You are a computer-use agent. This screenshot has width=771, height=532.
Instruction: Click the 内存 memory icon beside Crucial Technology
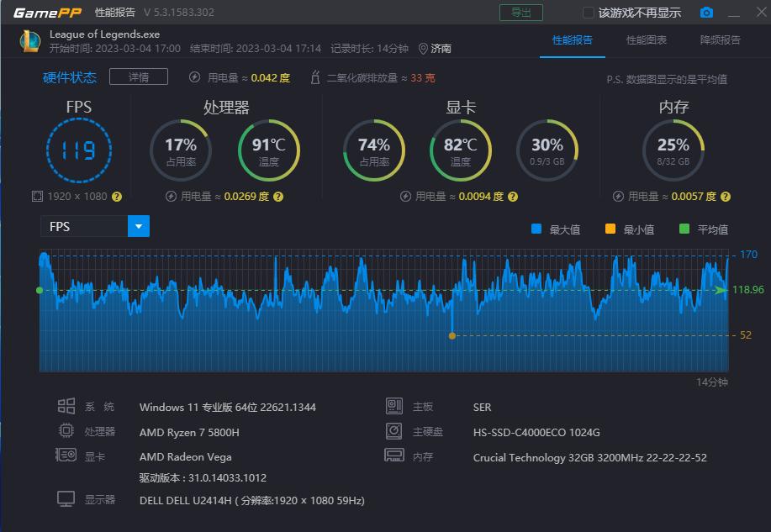393,455
